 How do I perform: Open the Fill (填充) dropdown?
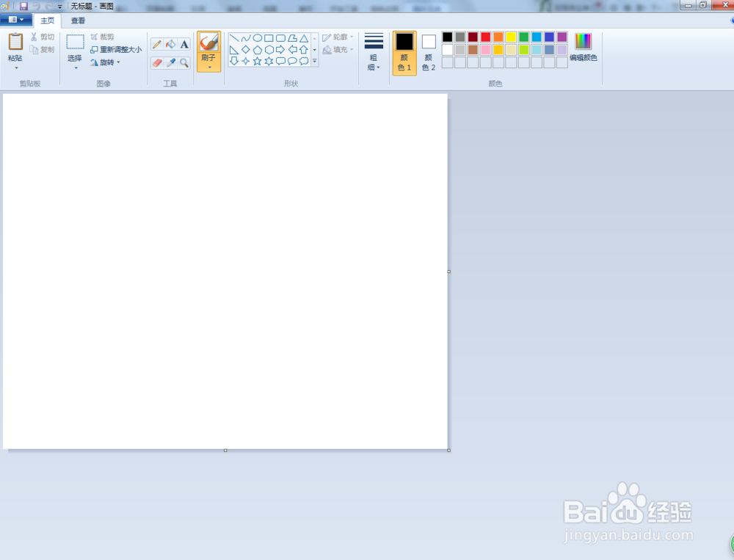(338, 50)
